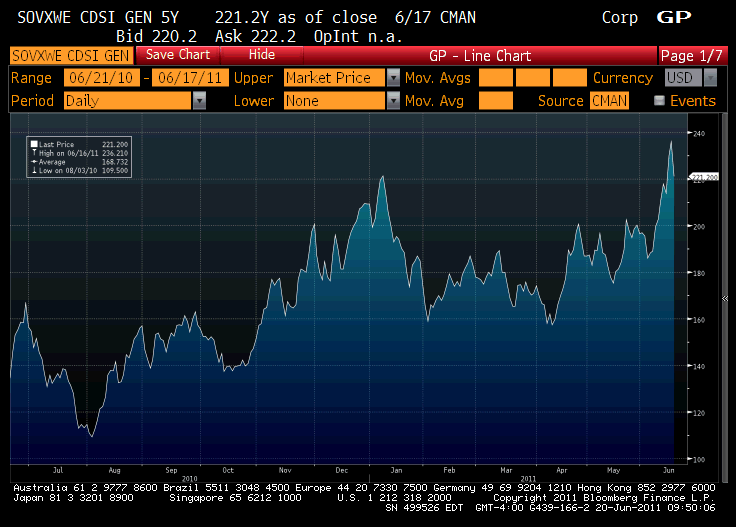This screenshot has height=527, width=736.
Task: Click the 236.210 high value in legend
Action: 115,153
